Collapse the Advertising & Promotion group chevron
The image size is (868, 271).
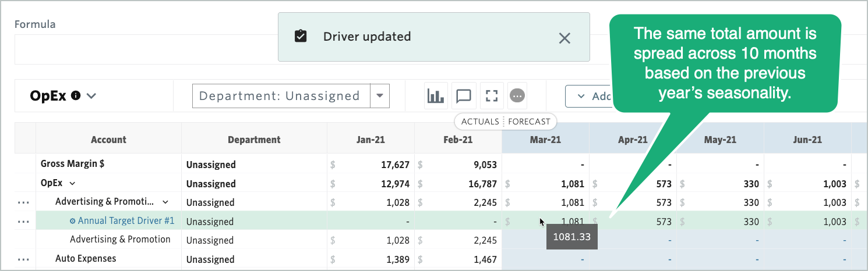click(165, 202)
